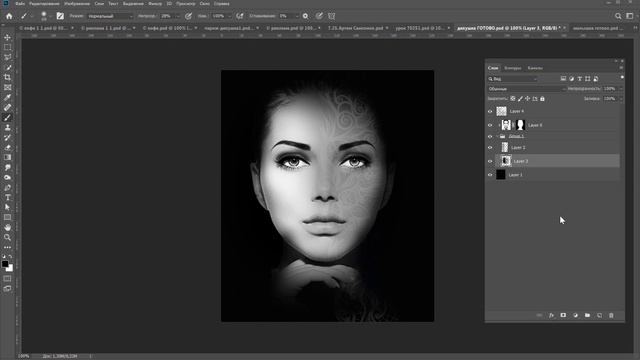The width and height of the screenshot is (640, 360).
Task: Select the Pen tool
Action: click(7, 188)
